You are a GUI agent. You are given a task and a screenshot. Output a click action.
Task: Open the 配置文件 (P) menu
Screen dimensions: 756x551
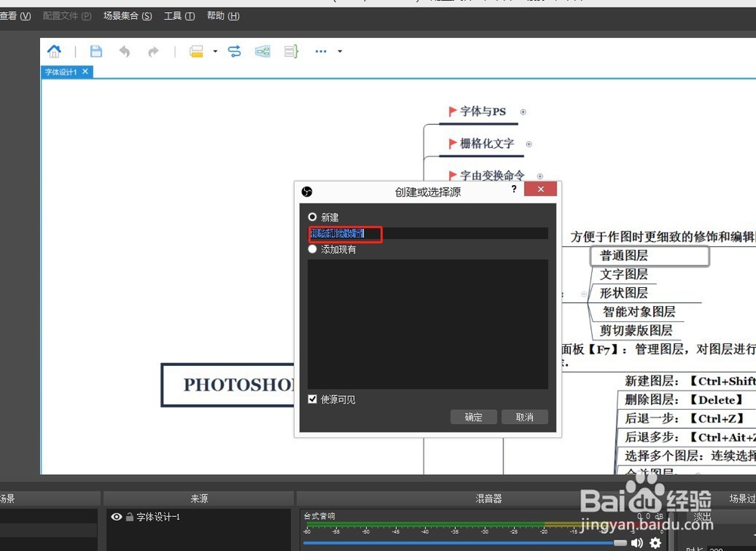pos(67,16)
